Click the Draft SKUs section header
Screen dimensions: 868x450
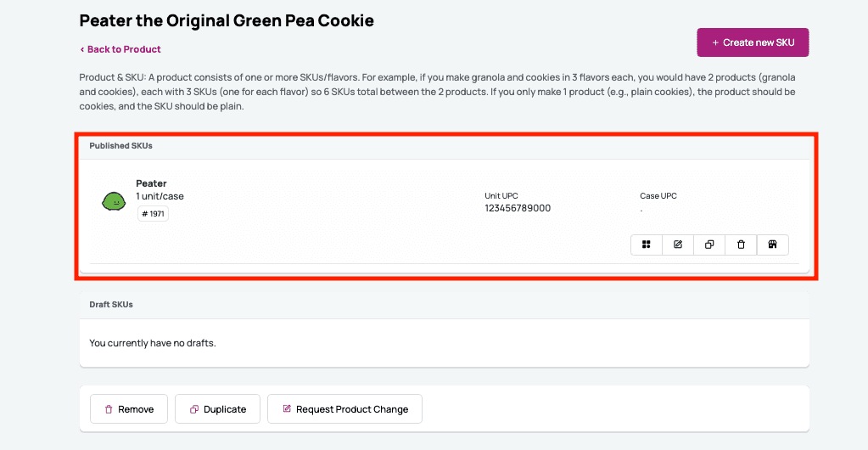[111, 304]
